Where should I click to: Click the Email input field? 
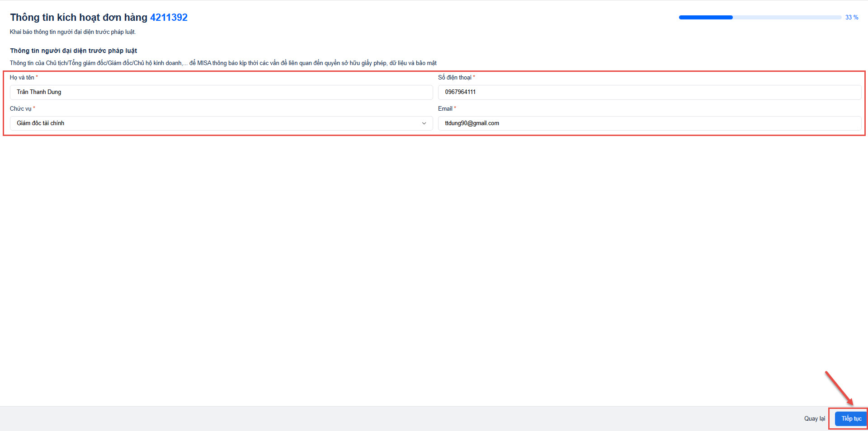coord(649,123)
